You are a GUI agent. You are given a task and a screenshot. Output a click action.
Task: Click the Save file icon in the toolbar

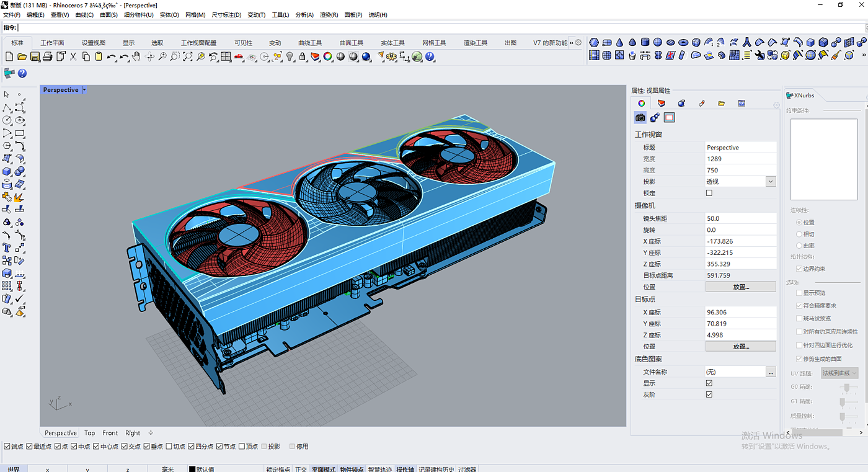click(35, 56)
